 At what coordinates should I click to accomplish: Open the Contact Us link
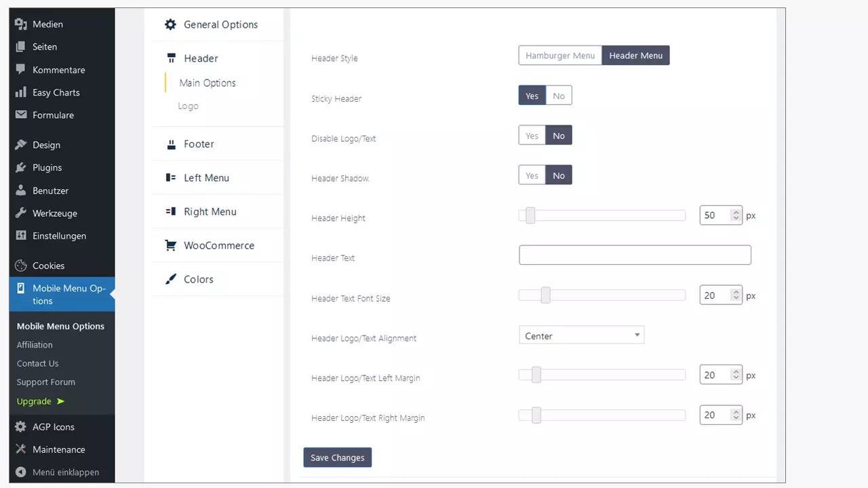click(38, 363)
